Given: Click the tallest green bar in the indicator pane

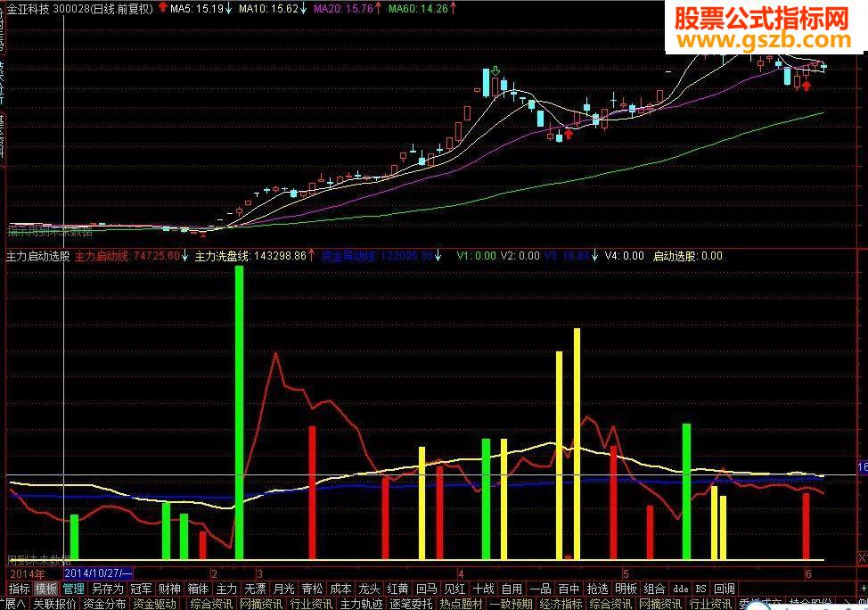Looking at the screenshot, I should (x=239, y=412).
